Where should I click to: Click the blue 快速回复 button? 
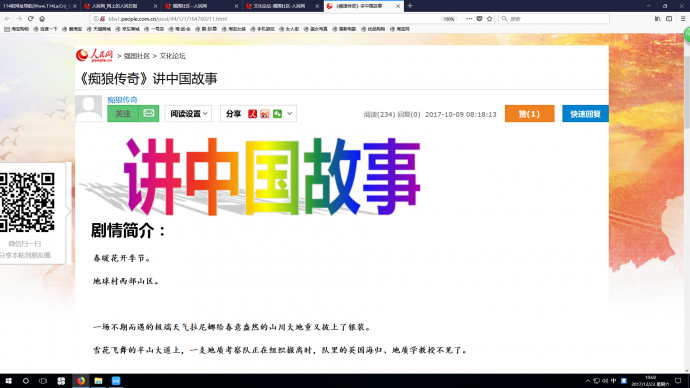pos(585,113)
